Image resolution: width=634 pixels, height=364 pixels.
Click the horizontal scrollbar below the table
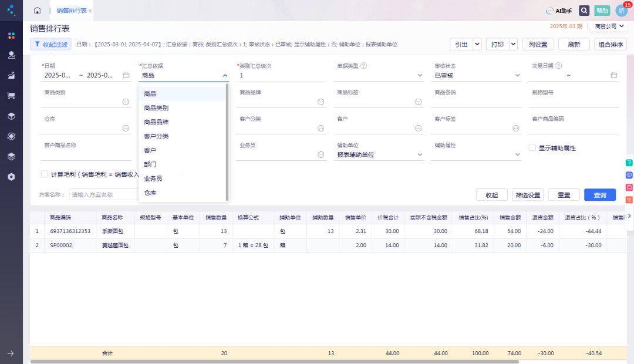tap(275, 362)
